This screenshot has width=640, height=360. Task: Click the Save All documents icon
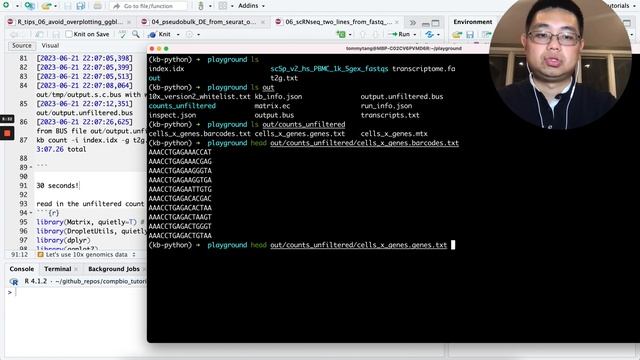tap(80, 6)
